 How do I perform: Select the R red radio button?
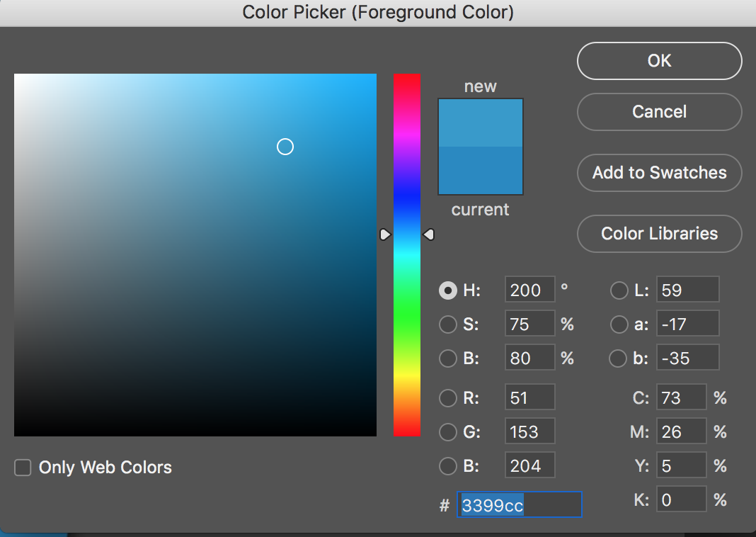click(x=447, y=398)
